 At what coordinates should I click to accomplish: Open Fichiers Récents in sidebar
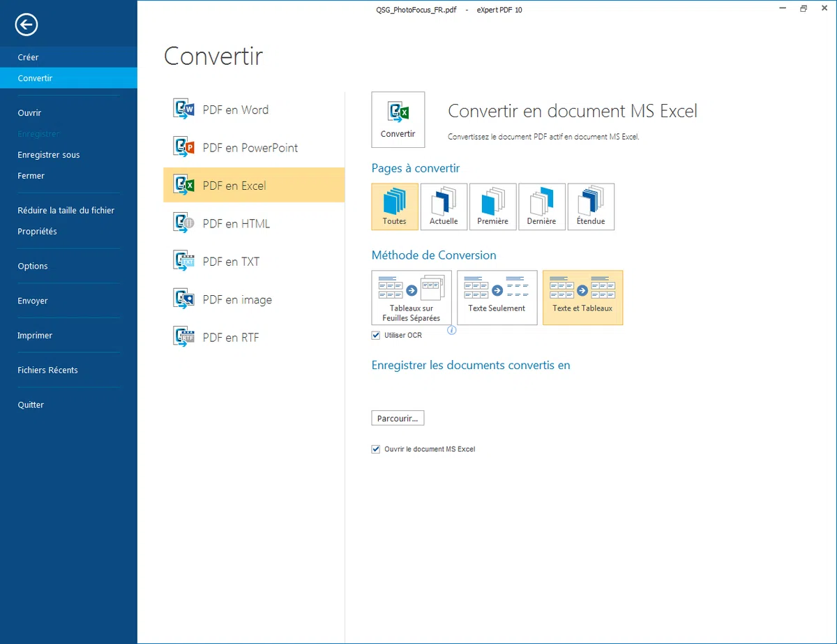68,370
